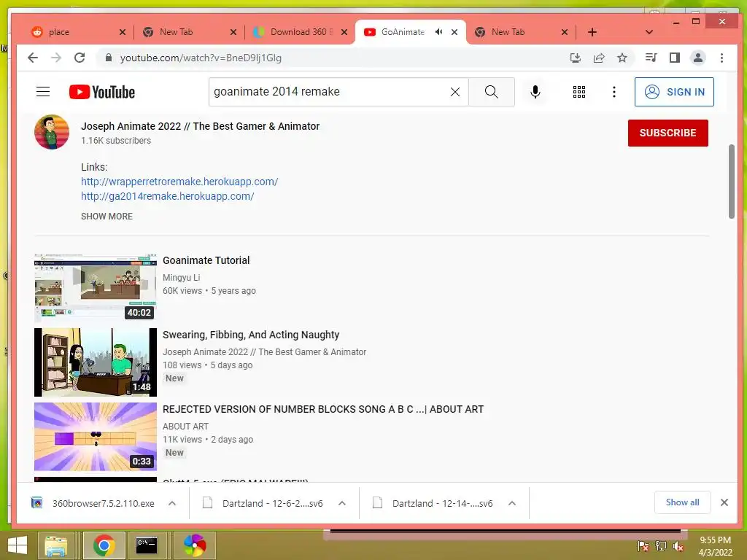Viewport: 747px width, 560px height.
Task: Close the 'place' tab
Action: pyautogui.click(x=123, y=32)
